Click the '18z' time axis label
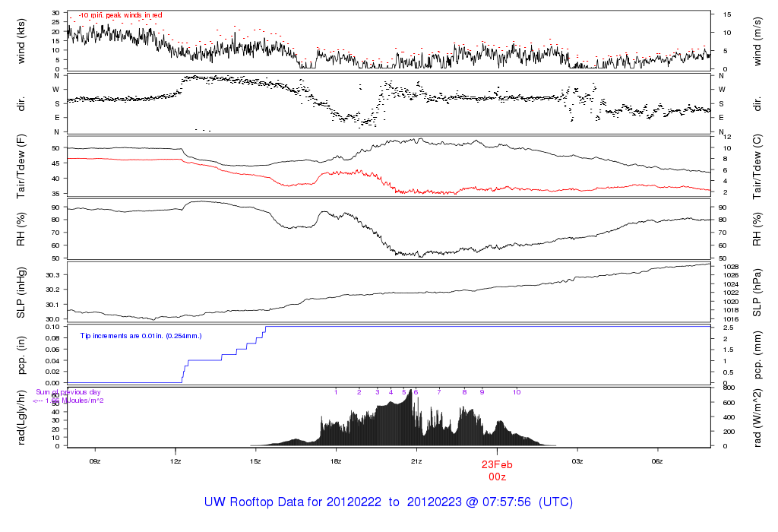The width and height of the screenshot is (778, 532). click(336, 461)
